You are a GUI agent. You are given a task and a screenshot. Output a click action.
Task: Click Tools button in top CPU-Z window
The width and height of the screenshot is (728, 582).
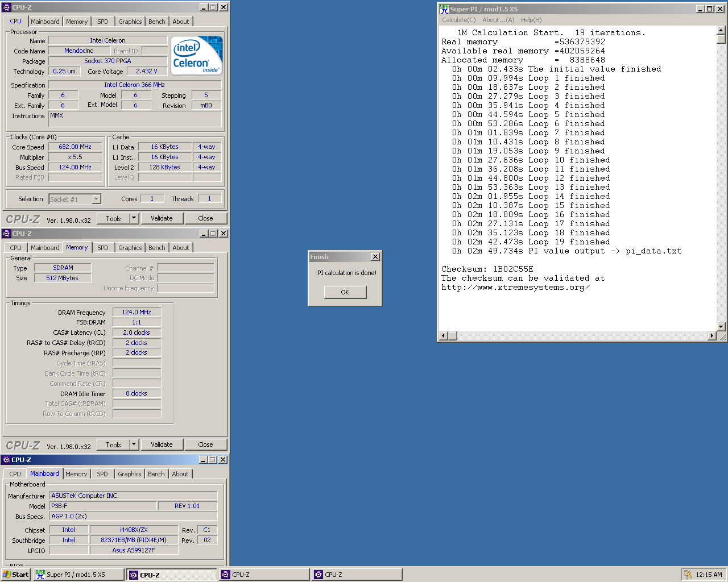coord(113,218)
